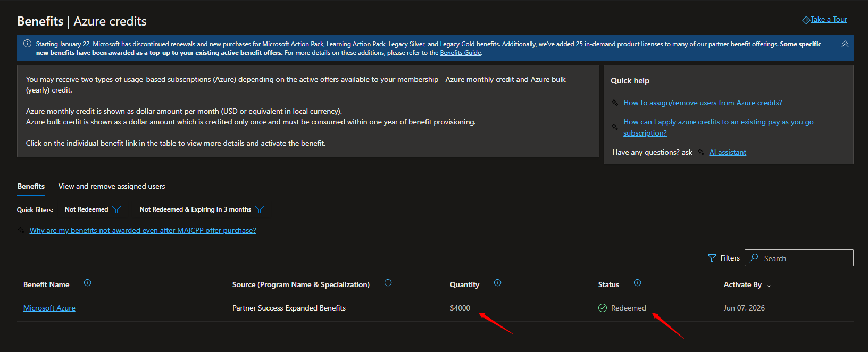Sort by Activate By column header

[742, 284]
